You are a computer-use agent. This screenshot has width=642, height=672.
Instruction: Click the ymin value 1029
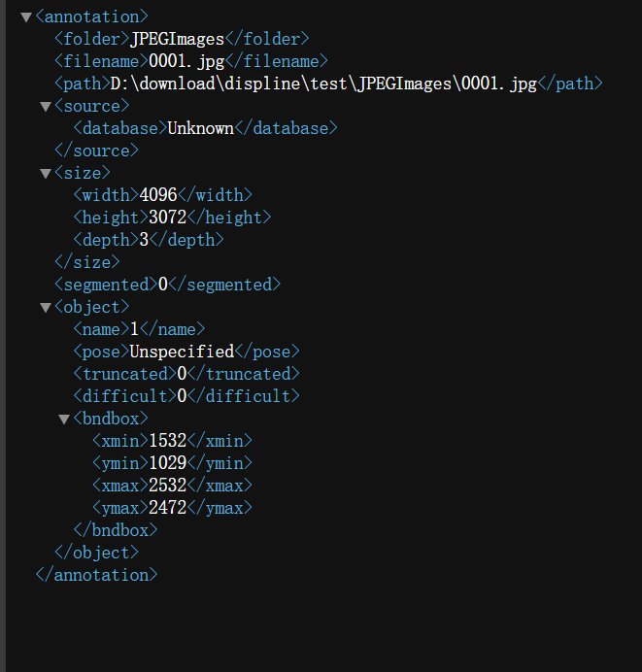click(x=168, y=463)
